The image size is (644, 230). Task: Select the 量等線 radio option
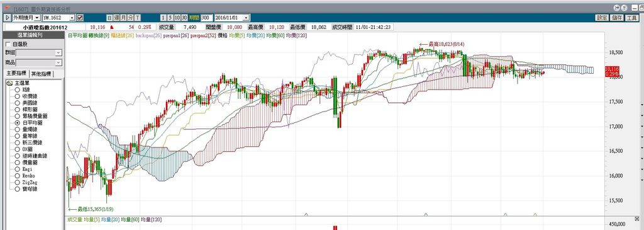(x=17, y=136)
